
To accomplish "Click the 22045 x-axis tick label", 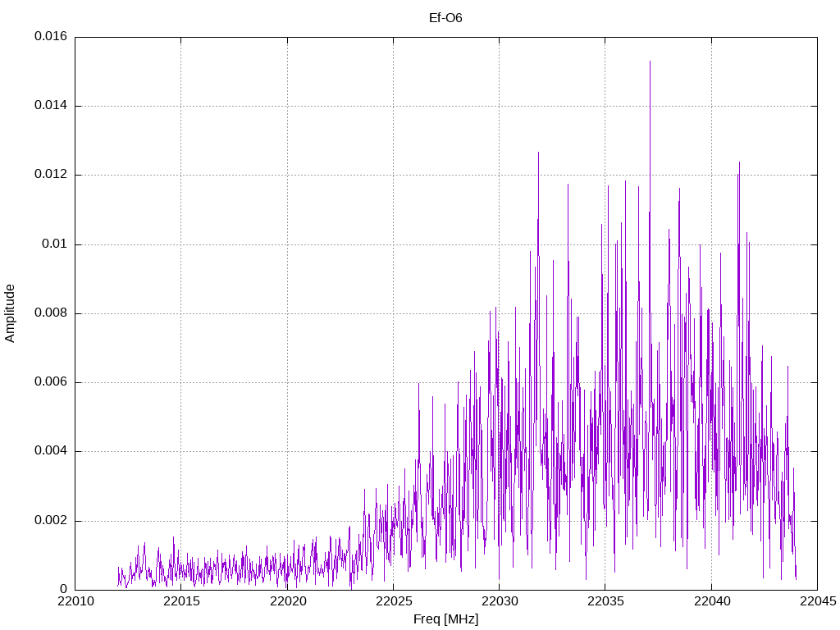I will click(818, 601).
